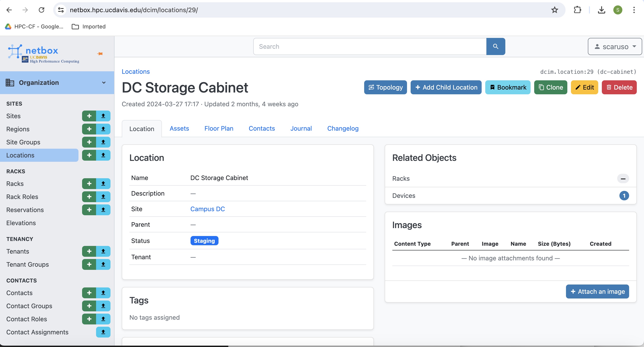
Task: Click import icon next to Contact Assignments
Action: (x=103, y=332)
